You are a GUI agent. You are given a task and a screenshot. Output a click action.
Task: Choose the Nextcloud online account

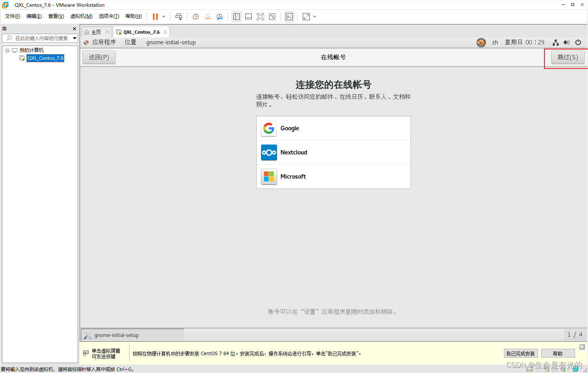click(x=334, y=152)
